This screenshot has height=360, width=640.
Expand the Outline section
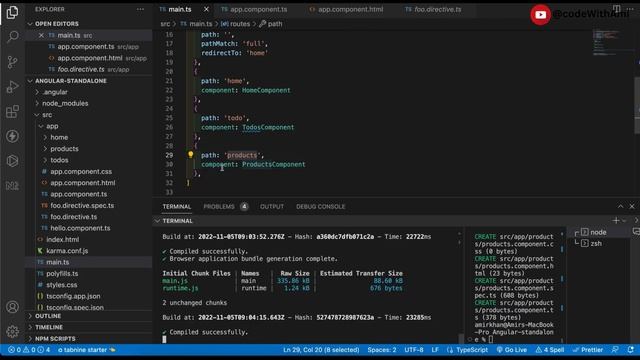coord(48,316)
